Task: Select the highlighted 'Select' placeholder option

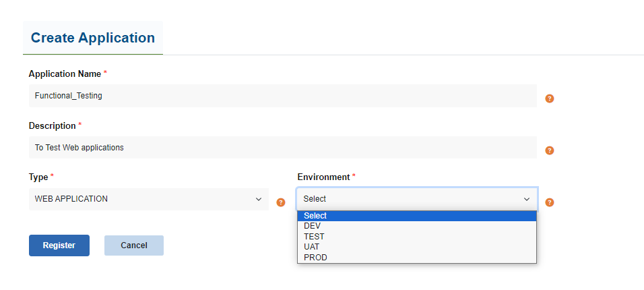Action: tap(315, 216)
